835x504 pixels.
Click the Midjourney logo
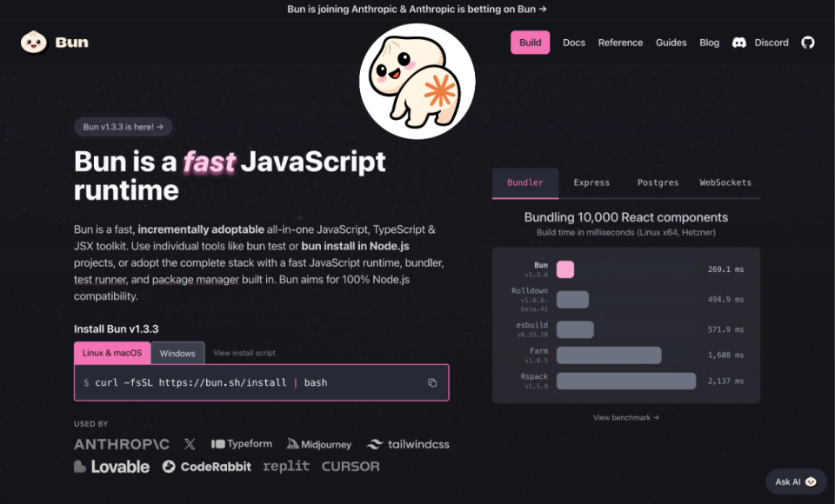317,444
